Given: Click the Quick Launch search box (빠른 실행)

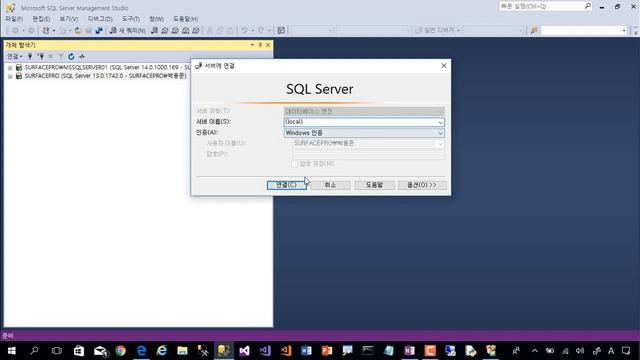Looking at the screenshot, I should pyautogui.click(x=545, y=7).
